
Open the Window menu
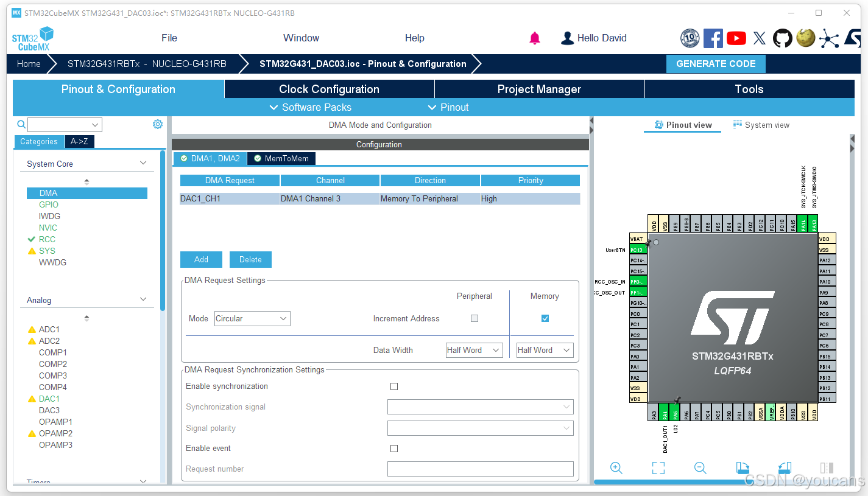point(301,38)
